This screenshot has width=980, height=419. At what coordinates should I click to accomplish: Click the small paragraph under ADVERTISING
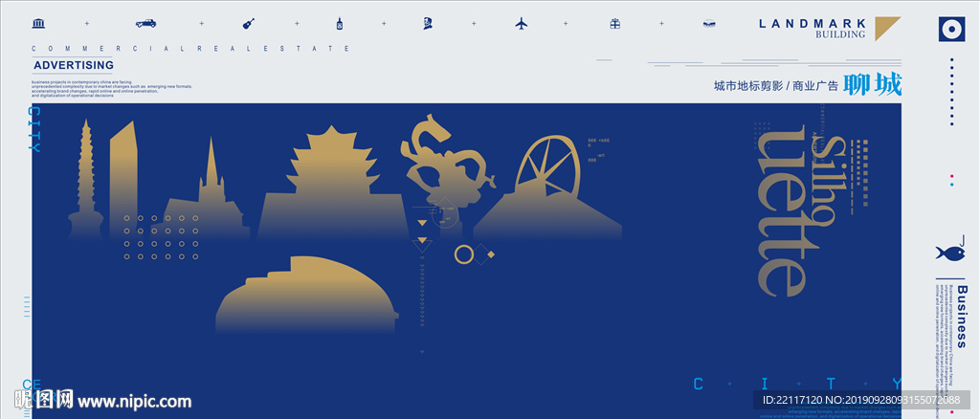113,89
